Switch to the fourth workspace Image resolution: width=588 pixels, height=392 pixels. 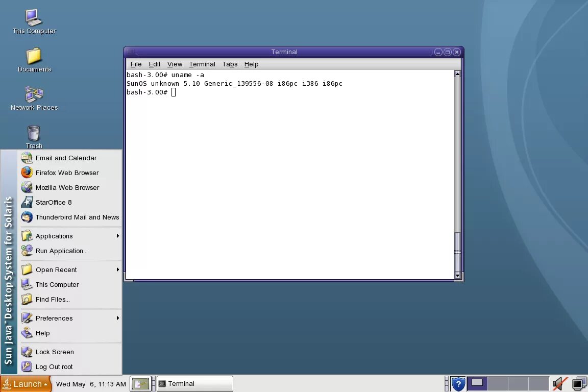tap(538, 384)
